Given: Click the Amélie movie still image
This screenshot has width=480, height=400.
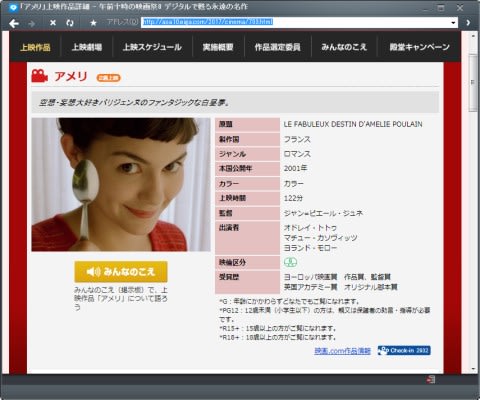Looking at the screenshot, I should coord(121,184).
